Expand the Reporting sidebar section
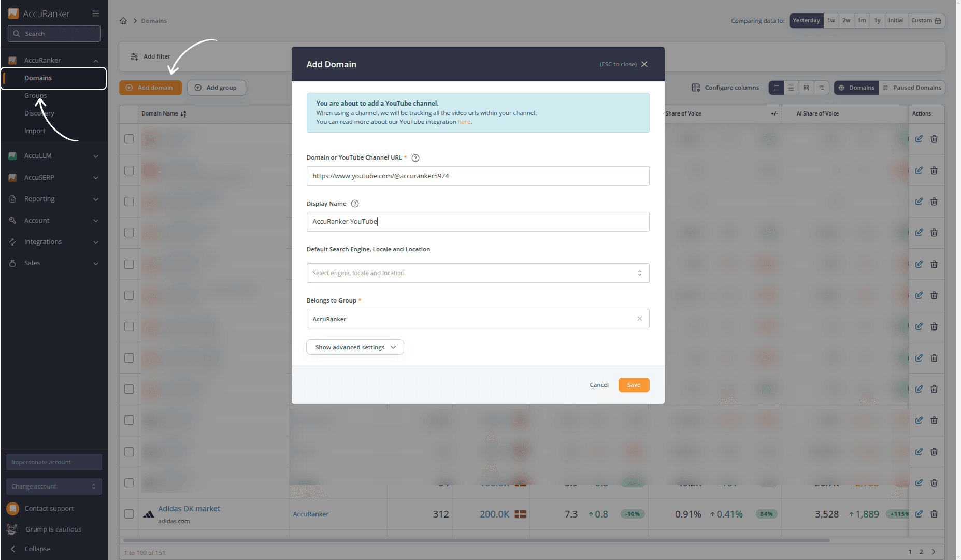 [54, 199]
